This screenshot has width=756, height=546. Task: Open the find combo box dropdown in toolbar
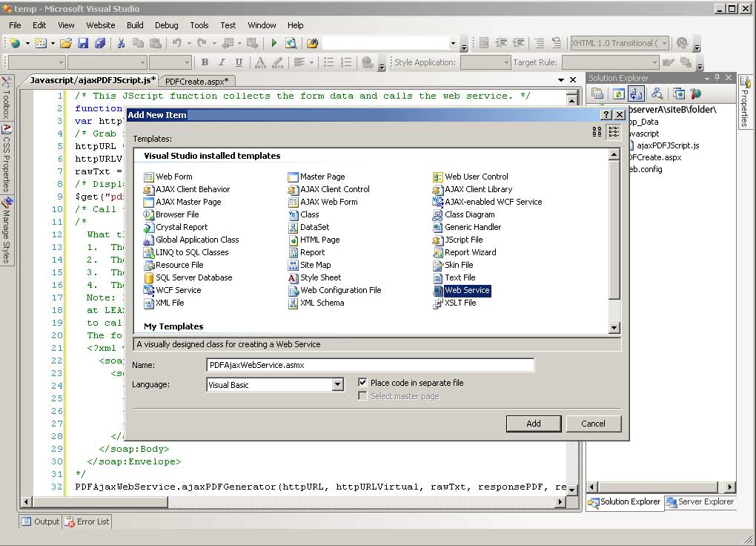453,44
